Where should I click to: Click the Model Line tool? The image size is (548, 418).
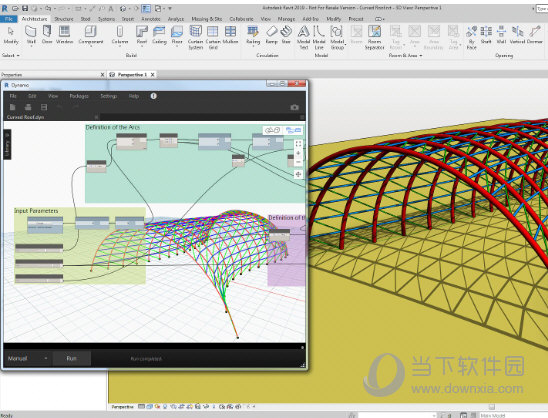coord(319,37)
